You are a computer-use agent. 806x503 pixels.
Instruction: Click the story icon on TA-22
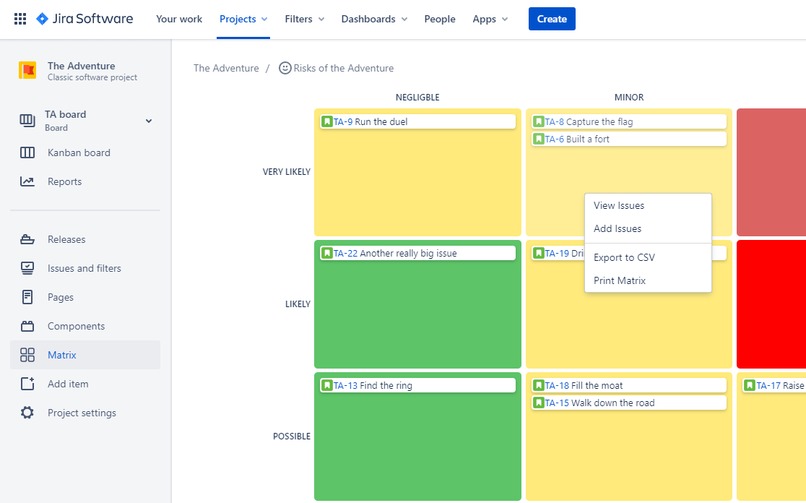[327, 253]
